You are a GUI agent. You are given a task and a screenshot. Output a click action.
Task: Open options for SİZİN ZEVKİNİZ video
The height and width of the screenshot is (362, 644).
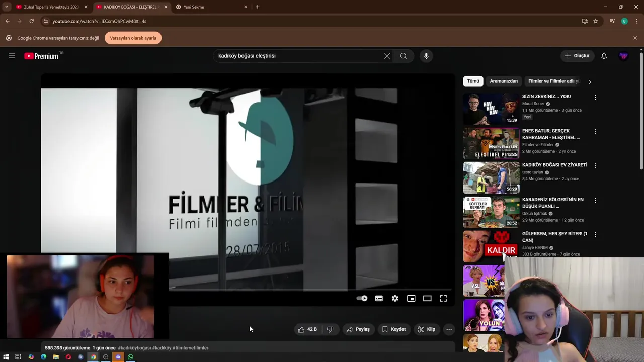595,97
